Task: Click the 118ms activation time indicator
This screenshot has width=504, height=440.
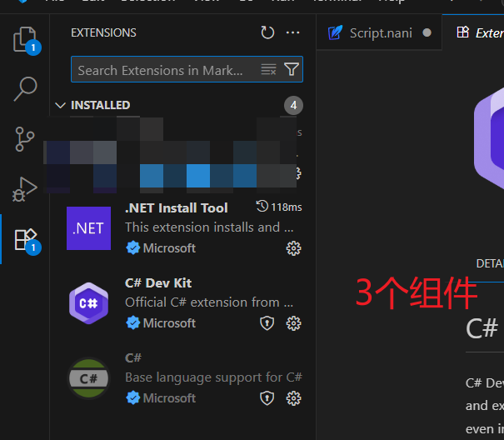Action: pos(279,207)
